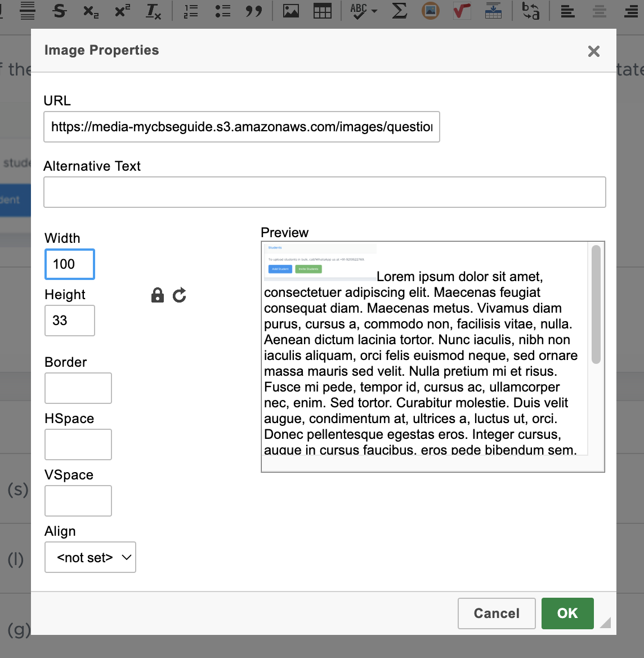Cancel the image properties dialog

point(497,613)
